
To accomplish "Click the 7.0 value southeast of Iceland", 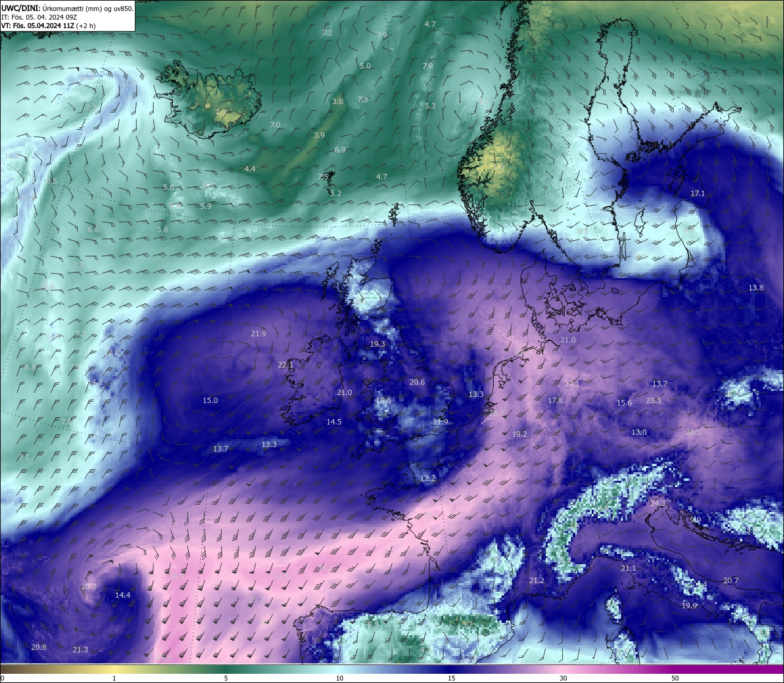I will tap(275, 124).
